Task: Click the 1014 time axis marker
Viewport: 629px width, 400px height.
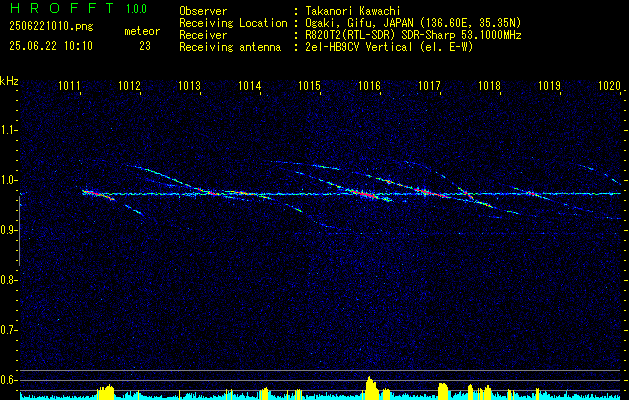Action: point(250,86)
